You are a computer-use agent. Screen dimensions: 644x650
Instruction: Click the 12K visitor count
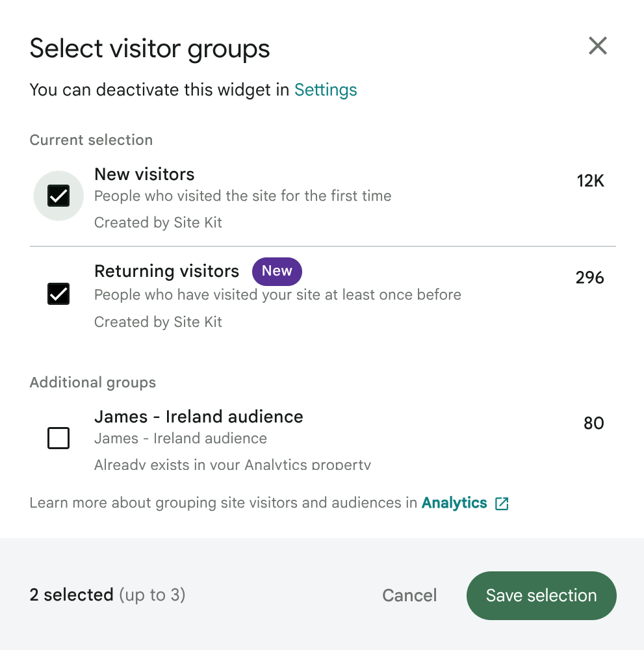pos(590,181)
